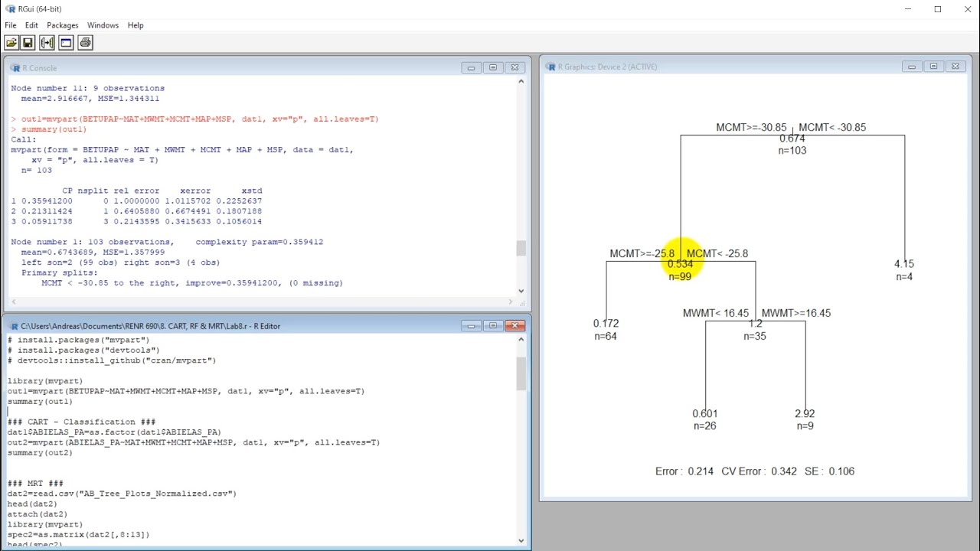
Task: Click the 'spec2=as.matrix' line in editor
Action: tap(79, 535)
